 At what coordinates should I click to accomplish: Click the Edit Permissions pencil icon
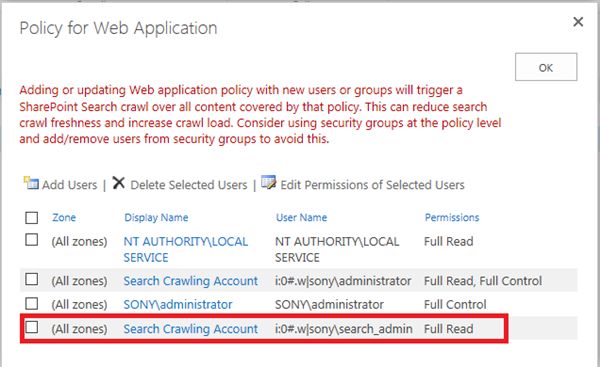click(268, 182)
